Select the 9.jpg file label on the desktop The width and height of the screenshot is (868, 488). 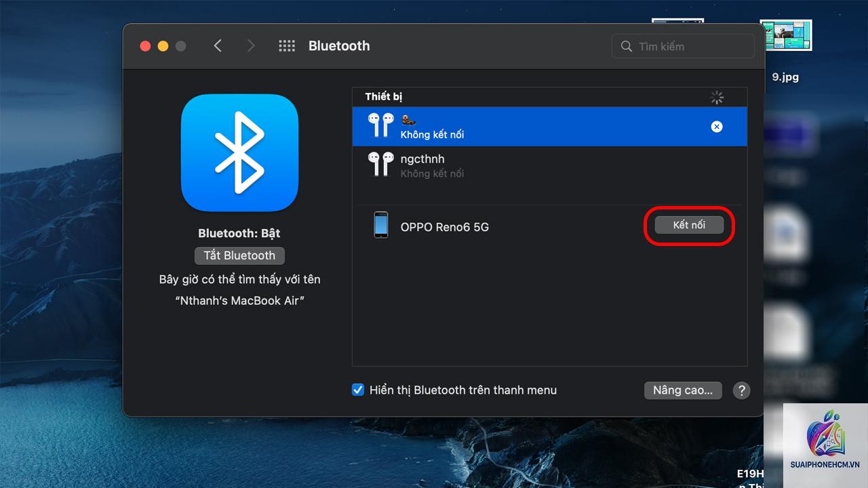[x=785, y=77]
